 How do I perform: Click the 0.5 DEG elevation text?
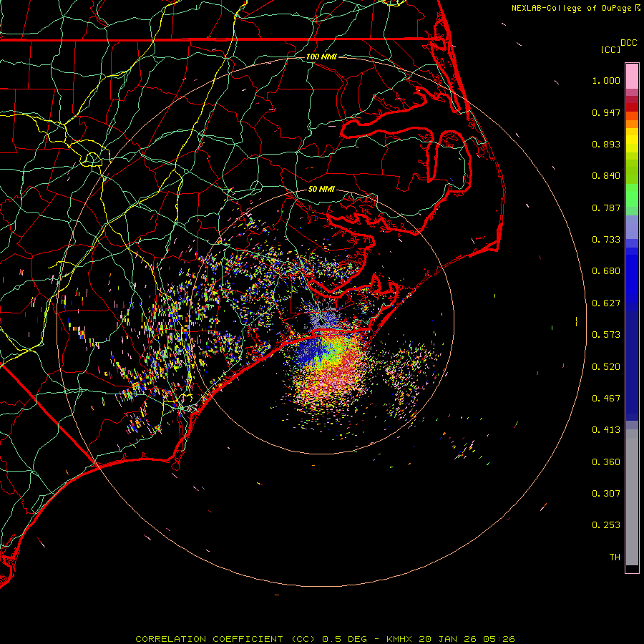click(344, 639)
